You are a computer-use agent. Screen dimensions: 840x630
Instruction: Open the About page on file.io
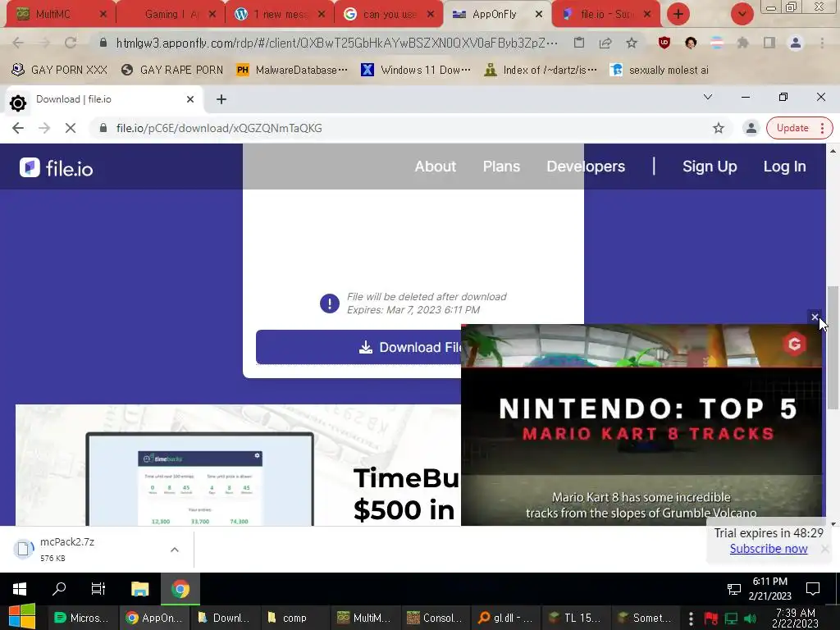435,167
